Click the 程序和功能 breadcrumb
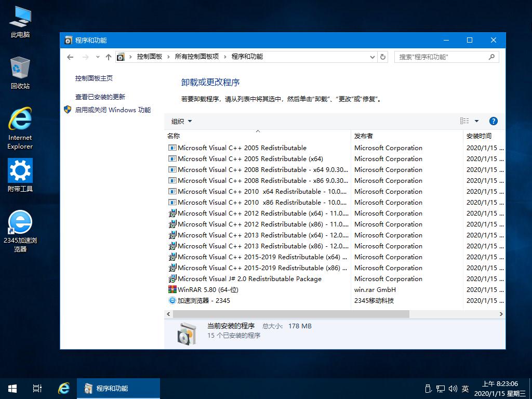 (x=247, y=57)
